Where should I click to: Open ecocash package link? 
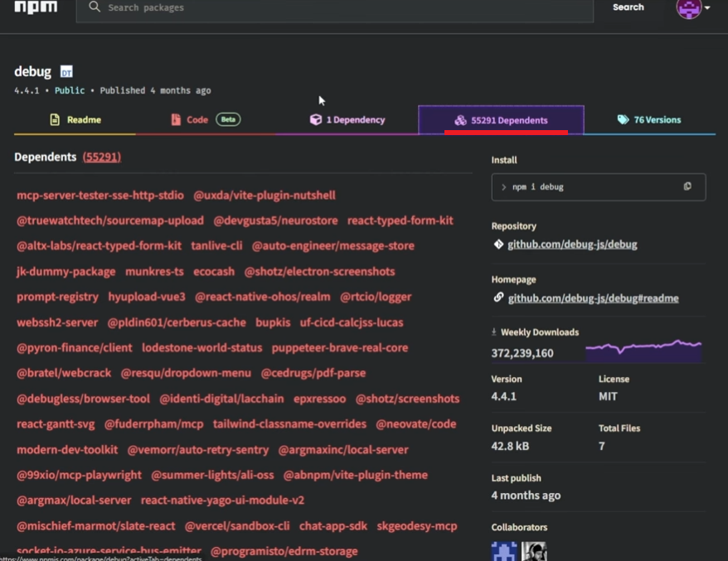click(214, 272)
